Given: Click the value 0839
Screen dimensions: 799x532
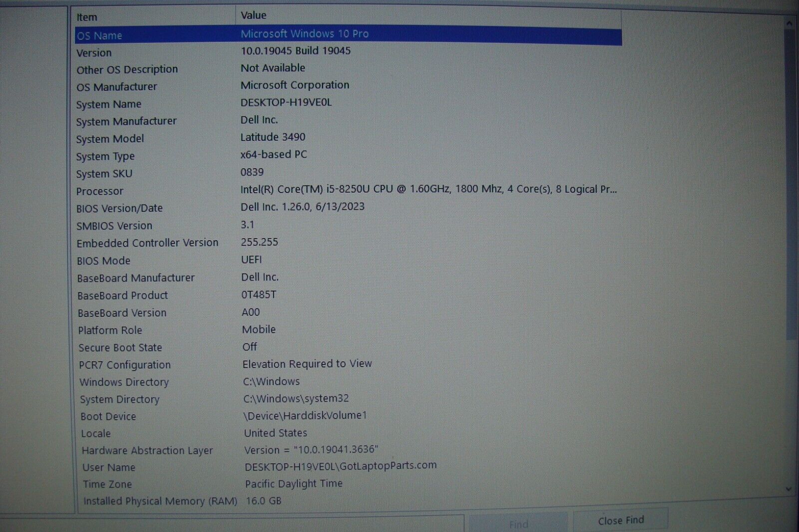Looking at the screenshot, I should [x=252, y=172].
